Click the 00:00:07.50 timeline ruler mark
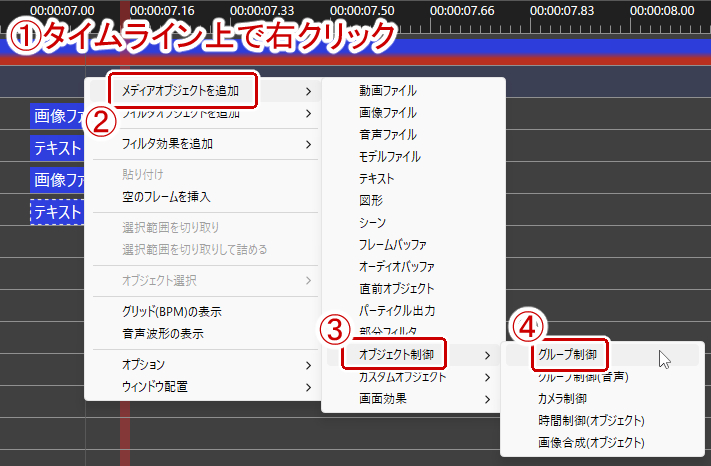The width and height of the screenshot is (711, 466). coord(366,10)
